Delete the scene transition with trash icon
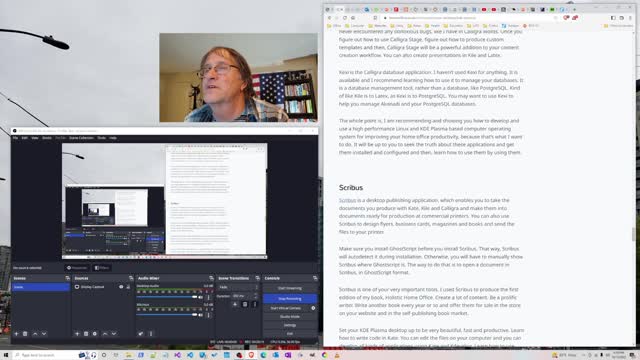 click(245, 304)
